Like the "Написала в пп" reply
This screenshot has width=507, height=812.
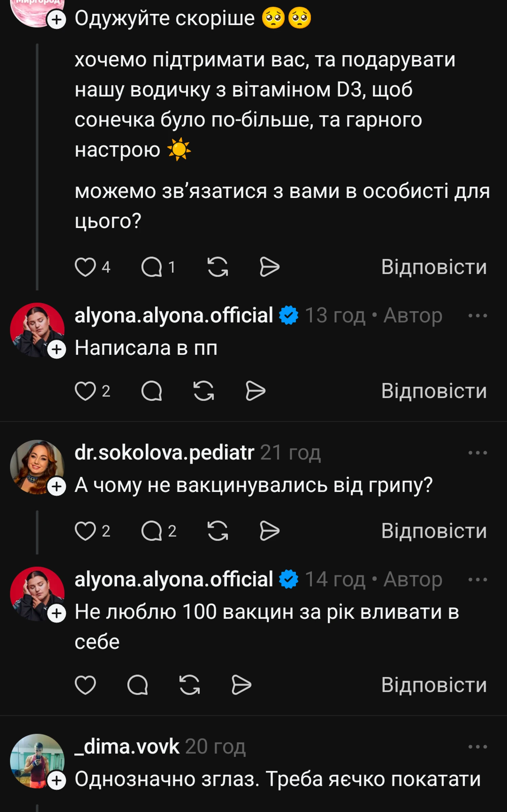[x=85, y=391]
